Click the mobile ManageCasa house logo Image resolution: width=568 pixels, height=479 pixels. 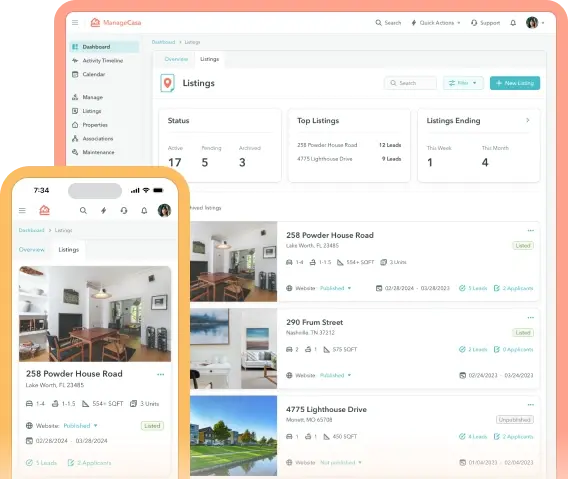pyautogui.click(x=44, y=210)
